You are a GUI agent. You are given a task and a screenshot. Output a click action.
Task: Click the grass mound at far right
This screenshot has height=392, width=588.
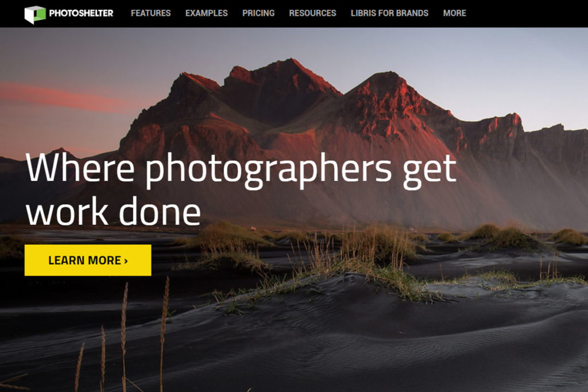click(x=568, y=237)
